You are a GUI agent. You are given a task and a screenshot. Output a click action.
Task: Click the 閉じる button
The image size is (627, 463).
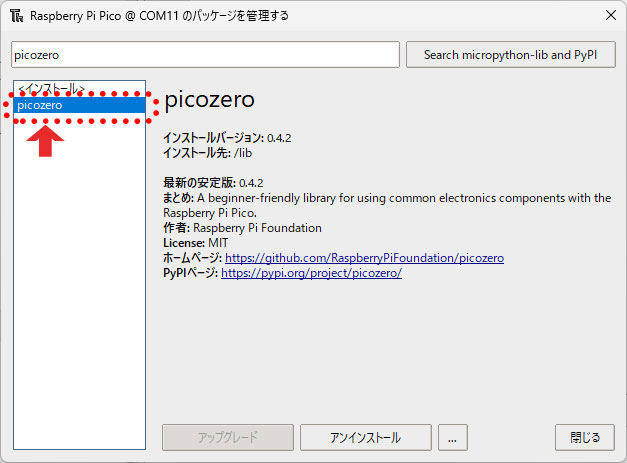(x=585, y=437)
